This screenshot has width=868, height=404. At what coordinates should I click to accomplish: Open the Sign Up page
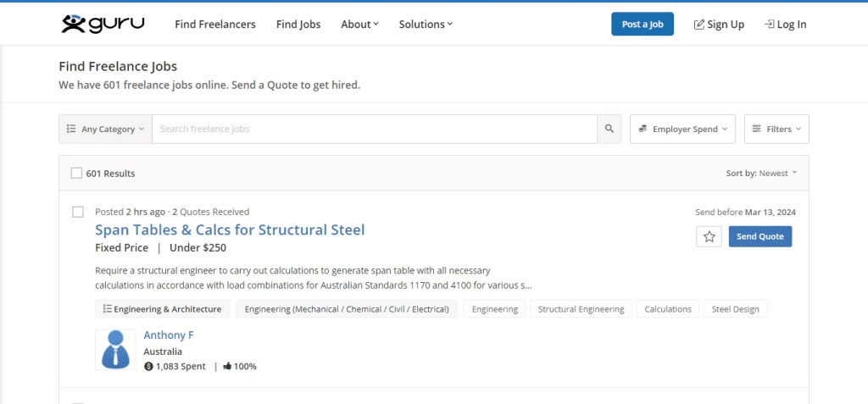click(x=719, y=25)
